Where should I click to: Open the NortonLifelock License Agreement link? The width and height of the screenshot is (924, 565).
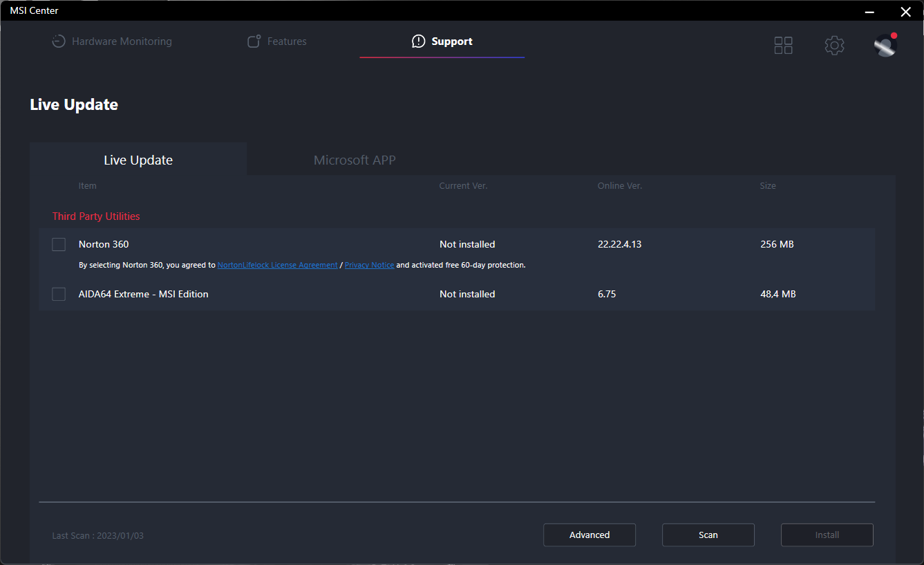pyautogui.click(x=278, y=265)
